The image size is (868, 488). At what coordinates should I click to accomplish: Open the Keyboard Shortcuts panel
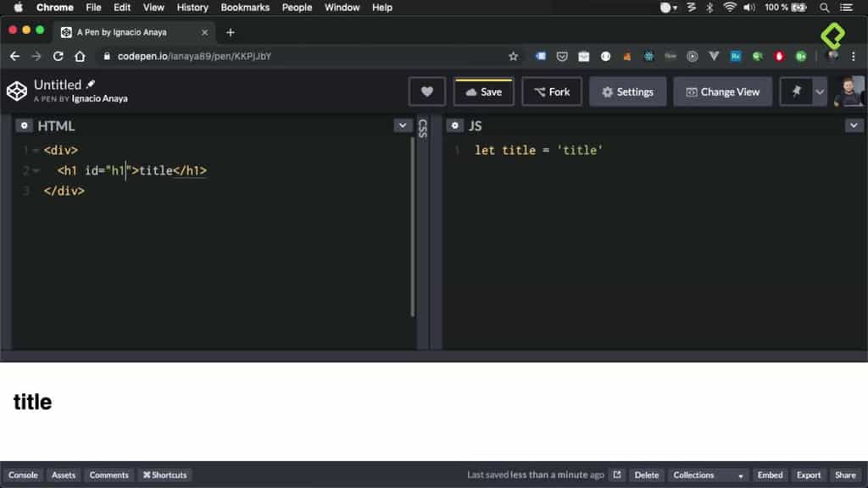(x=164, y=474)
